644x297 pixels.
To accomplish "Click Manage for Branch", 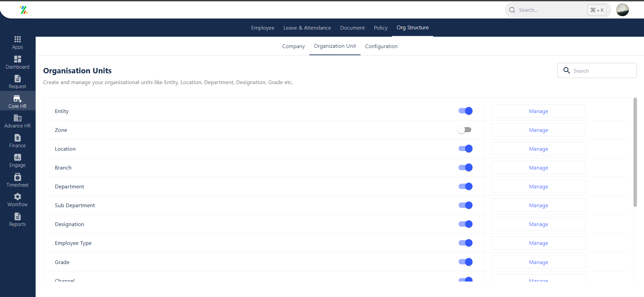I will click(x=539, y=168).
